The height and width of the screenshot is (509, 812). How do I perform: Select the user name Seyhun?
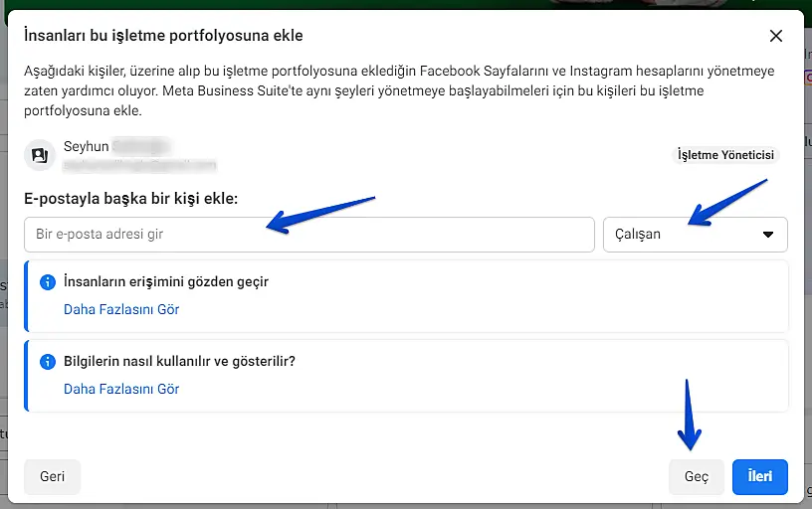pos(86,146)
